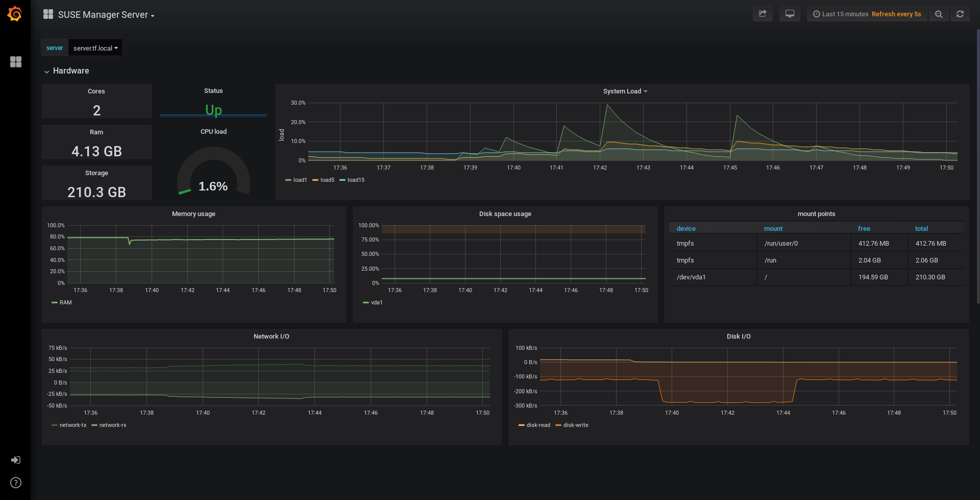Click the zoom out magnifier icon
This screenshot has height=500, width=980.
click(x=939, y=14)
